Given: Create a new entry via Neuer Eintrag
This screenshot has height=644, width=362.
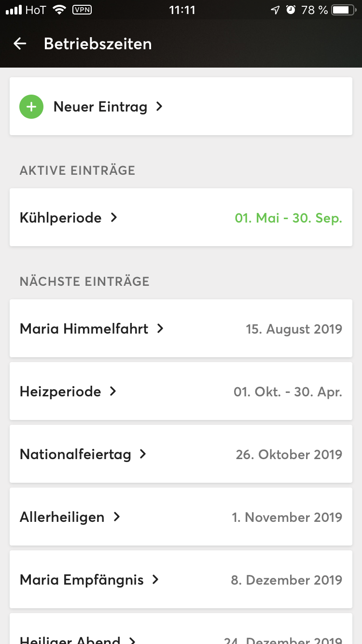Looking at the screenshot, I should click(100, 107).
